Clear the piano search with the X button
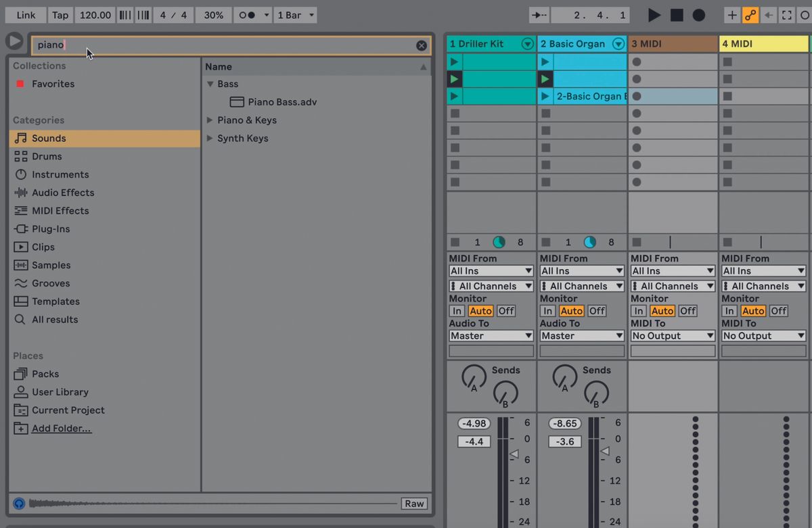812x528 pixels. (x=422, y=45)
